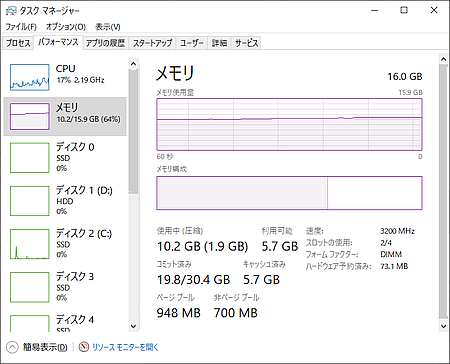
Task: Switch to the 詳細 tab
Action: tap(219, 43)
